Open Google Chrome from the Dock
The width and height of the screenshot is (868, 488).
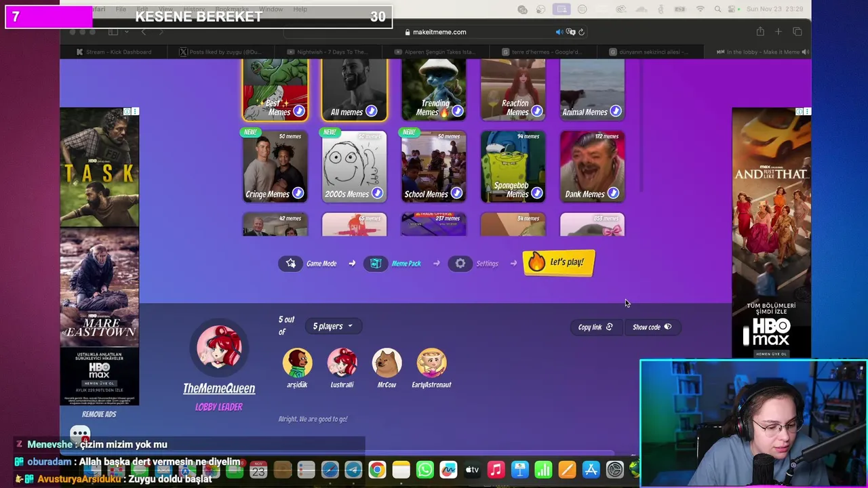click(377, 470)
